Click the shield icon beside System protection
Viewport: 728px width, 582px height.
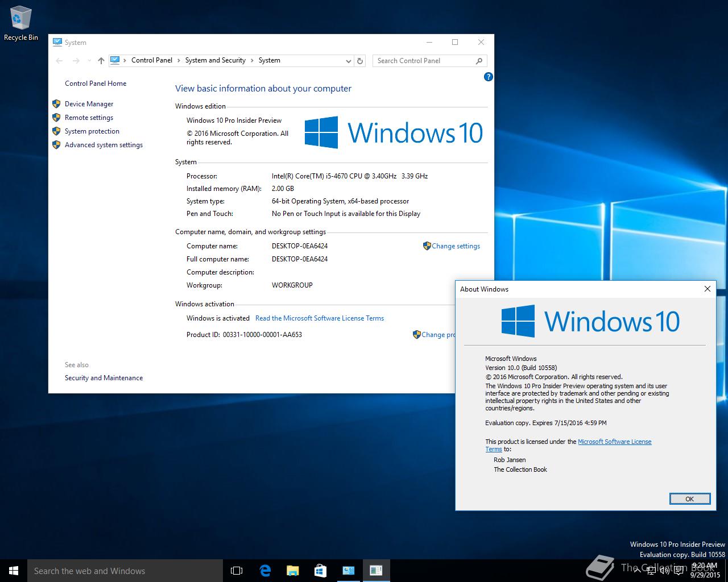coord(56,131)
